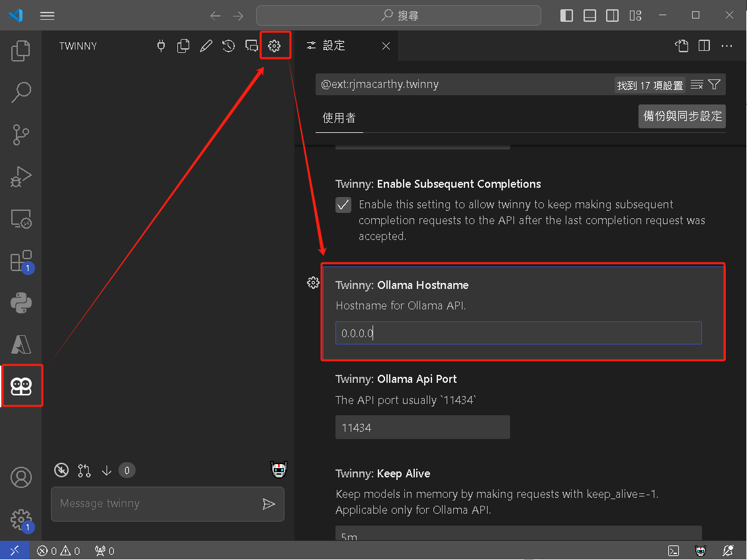Screen dimensions: 747x560
Task: Click the 搜尋 command center box
Action: coord(398,16)
